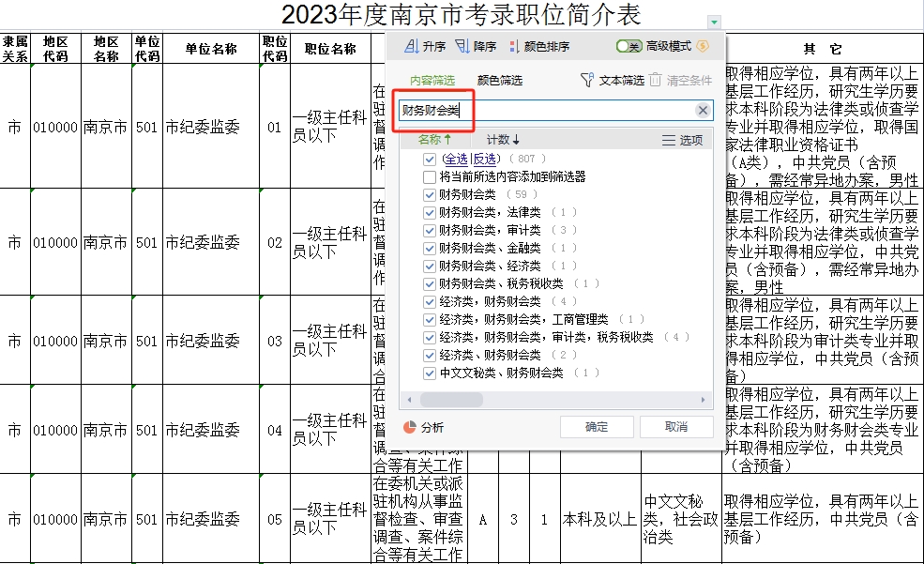The height and width of the screenshot is (564, 924).
Task: Select 单位名称 header cell
Action: 211,48
